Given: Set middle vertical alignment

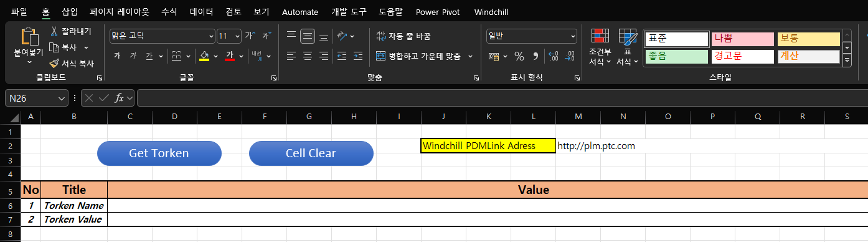Looking at the screenshot, I should 308,36.
